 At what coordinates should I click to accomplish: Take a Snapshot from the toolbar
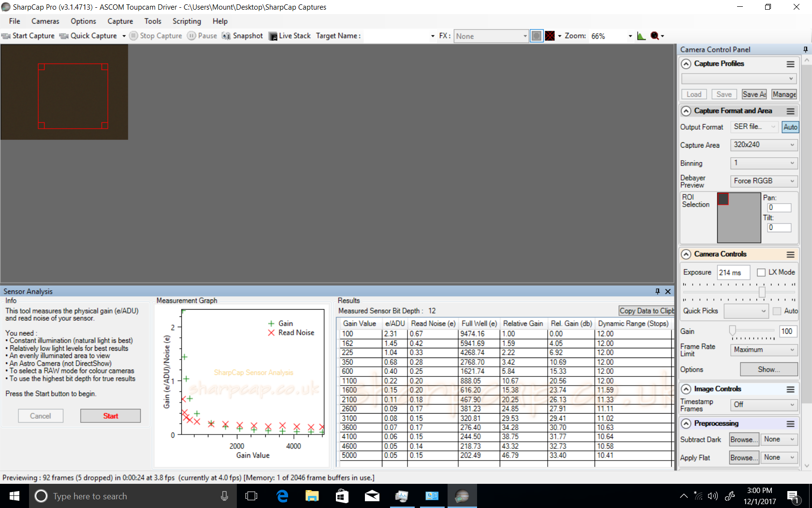243,36
